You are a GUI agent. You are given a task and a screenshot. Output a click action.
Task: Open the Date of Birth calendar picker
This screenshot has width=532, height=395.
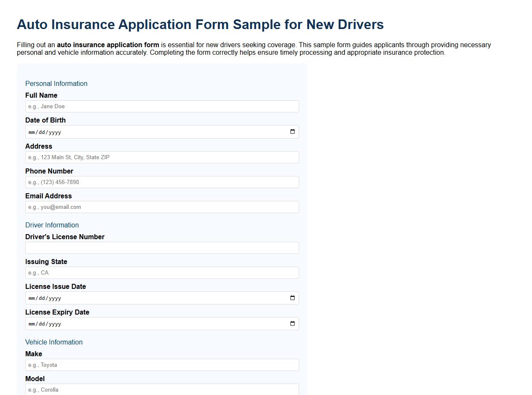(292, 131)
